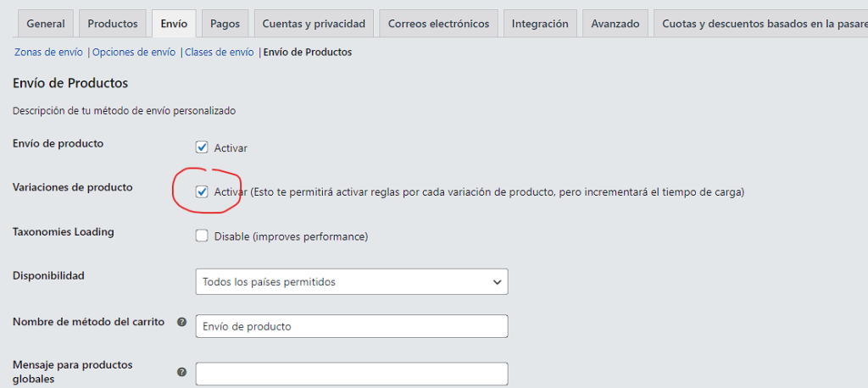Uncheck the Variaciones de producto Activar checkbox
This screenshot has height=388, width=868.
pyautogui.click(x=202, y=191)
